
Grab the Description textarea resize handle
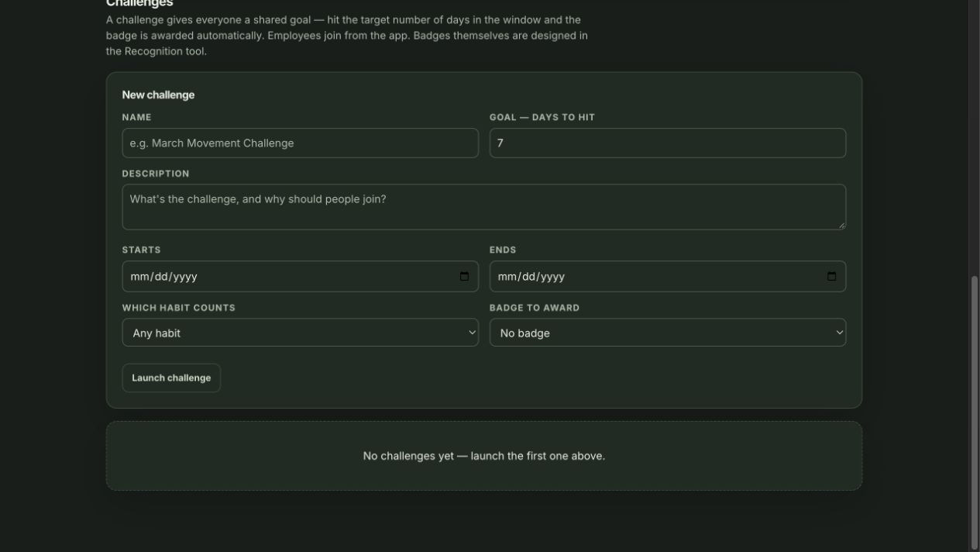[841, 225]
